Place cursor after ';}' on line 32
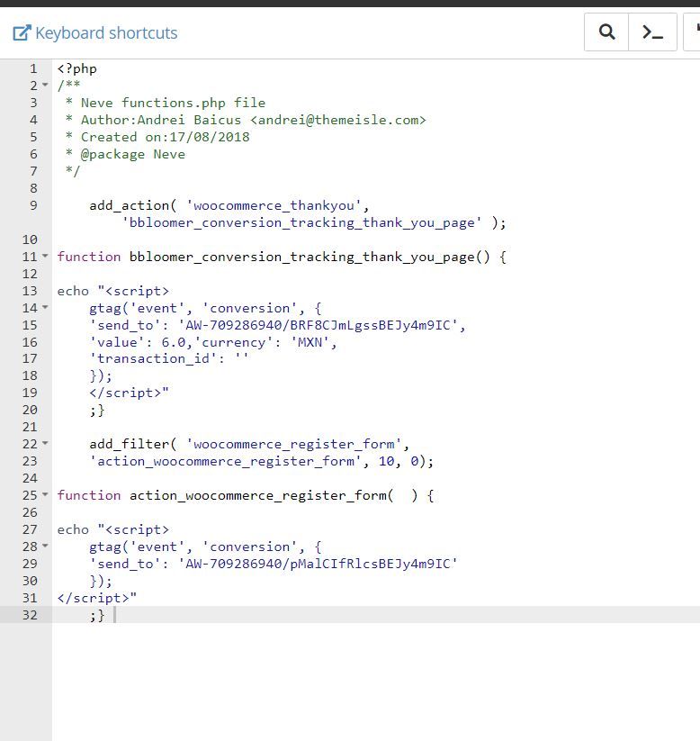Image resolution: width=700 pixels, height=741 pixels. (114, 615)
